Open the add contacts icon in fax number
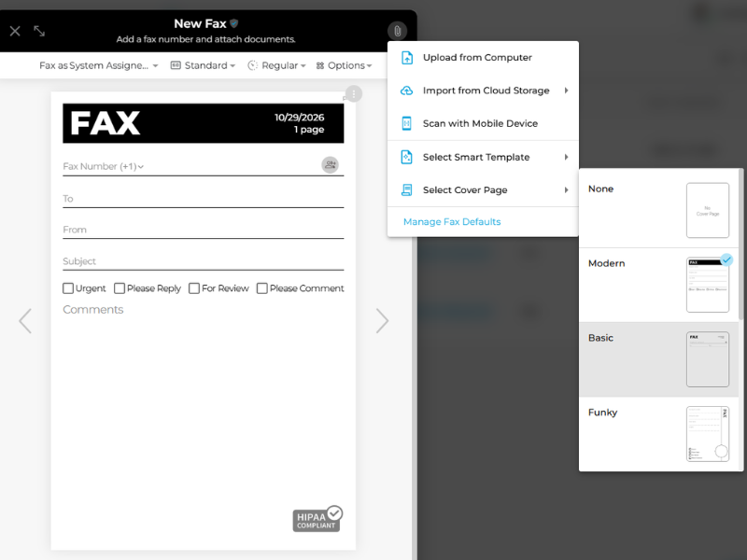 [x=330, y=165]
